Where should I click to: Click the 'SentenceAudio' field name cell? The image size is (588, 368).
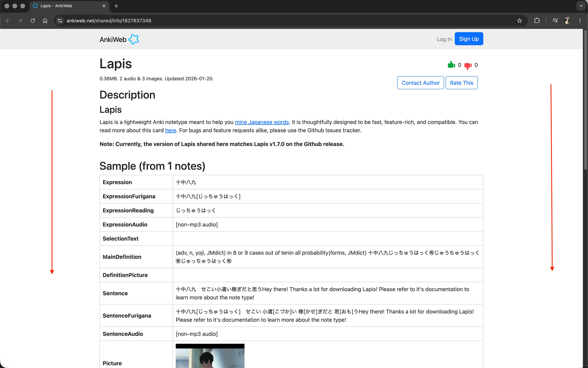click(x=136, y=334)
